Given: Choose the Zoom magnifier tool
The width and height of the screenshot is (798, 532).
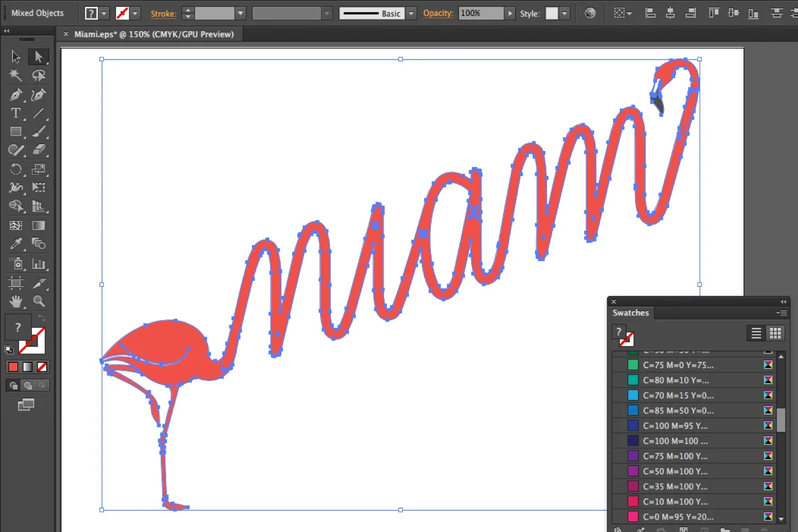Looking at the screenshot, I should pyautogui.click(x=38, y=301).
